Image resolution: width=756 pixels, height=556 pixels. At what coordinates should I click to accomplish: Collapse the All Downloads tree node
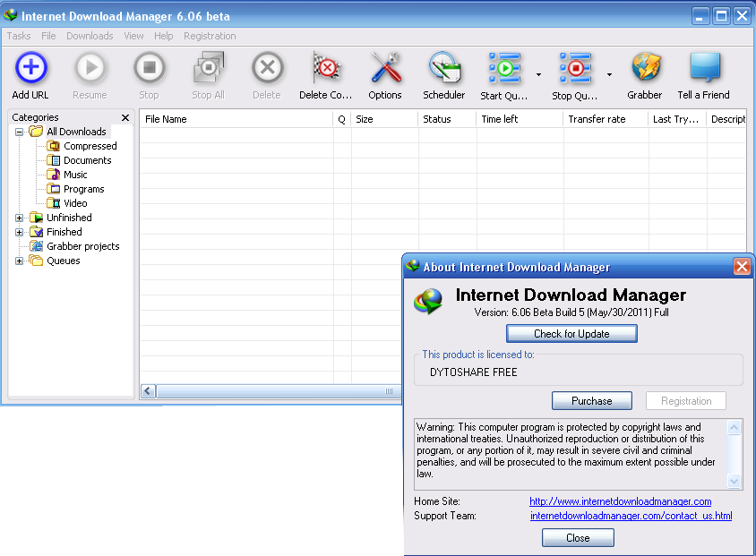pos(20,132)
